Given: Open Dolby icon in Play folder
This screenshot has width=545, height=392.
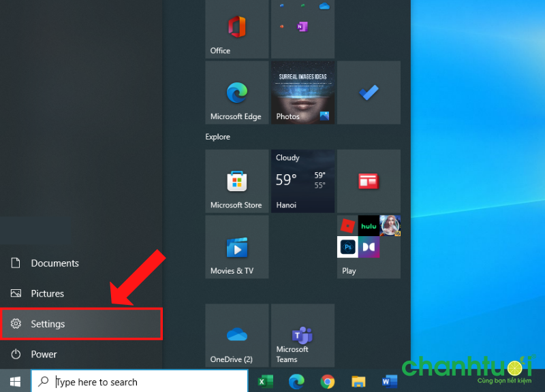Looking at the screenshot, I should (369, 247).
